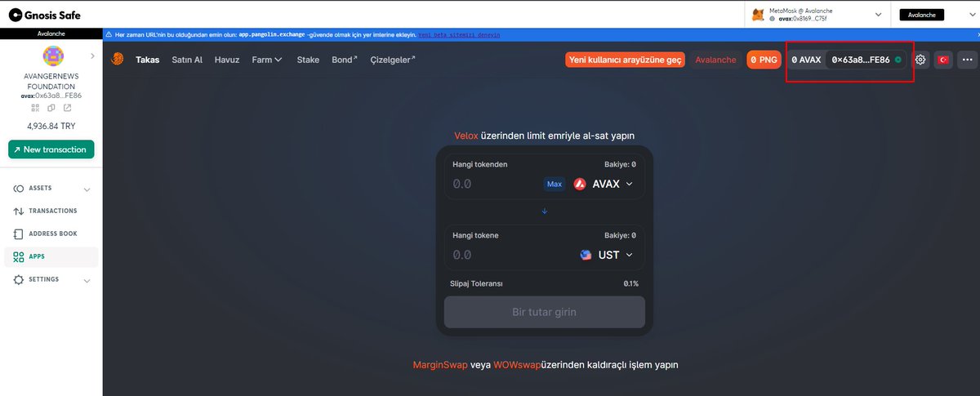Click the WOWswap link
The height and width of the screenshot is (396, 980).
517,365
